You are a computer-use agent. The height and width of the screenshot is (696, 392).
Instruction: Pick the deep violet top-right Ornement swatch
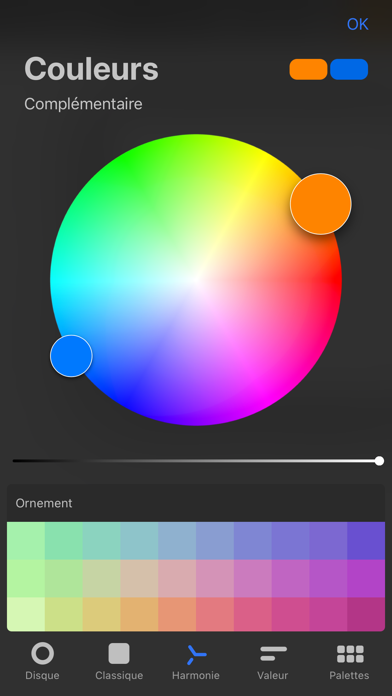coord(366,541)
